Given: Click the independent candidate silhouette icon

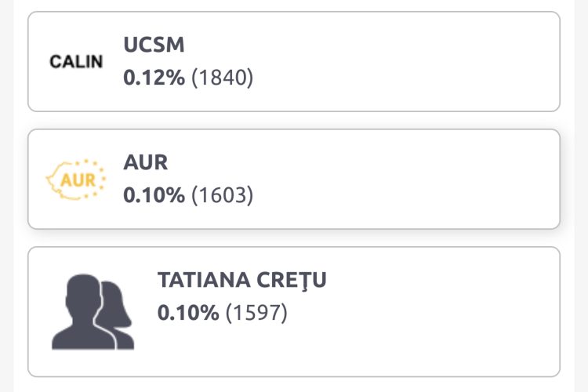Looking at the screenshot, I should 92,311.
